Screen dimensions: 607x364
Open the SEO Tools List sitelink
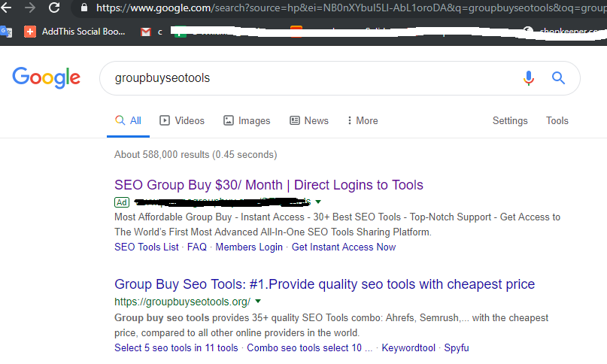point(147,247)
